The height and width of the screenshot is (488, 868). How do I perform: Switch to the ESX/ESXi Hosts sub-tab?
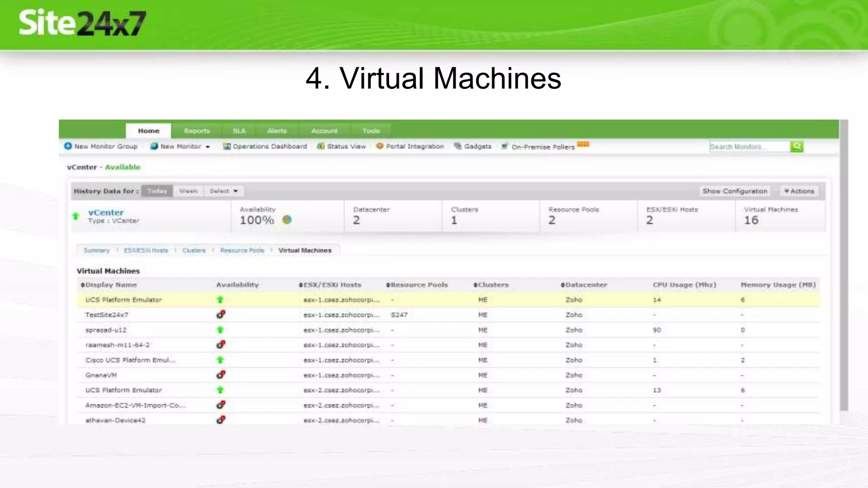(x=146, y=250)
